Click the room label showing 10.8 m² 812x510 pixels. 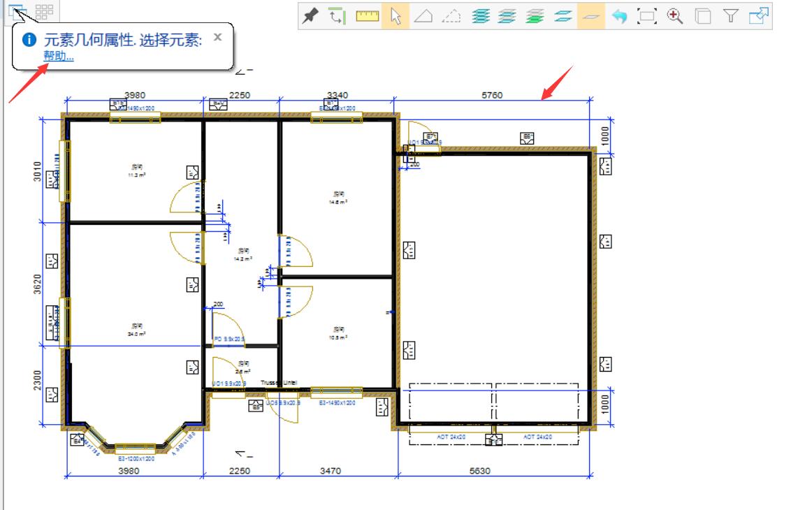point(338,333)
